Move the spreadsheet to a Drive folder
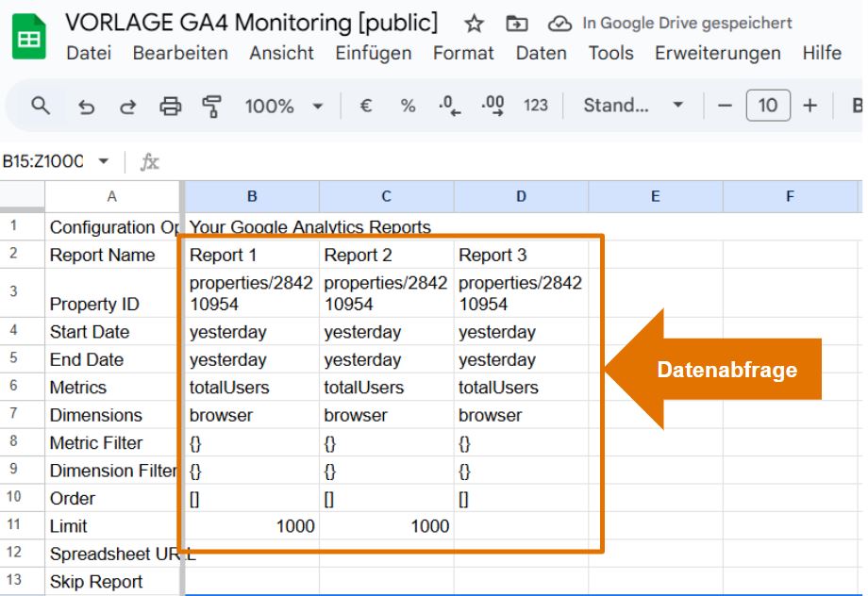 click(x=515, y=22)
